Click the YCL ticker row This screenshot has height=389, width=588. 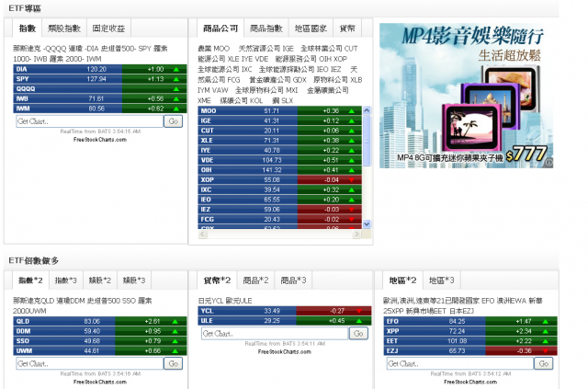point(285,311)
